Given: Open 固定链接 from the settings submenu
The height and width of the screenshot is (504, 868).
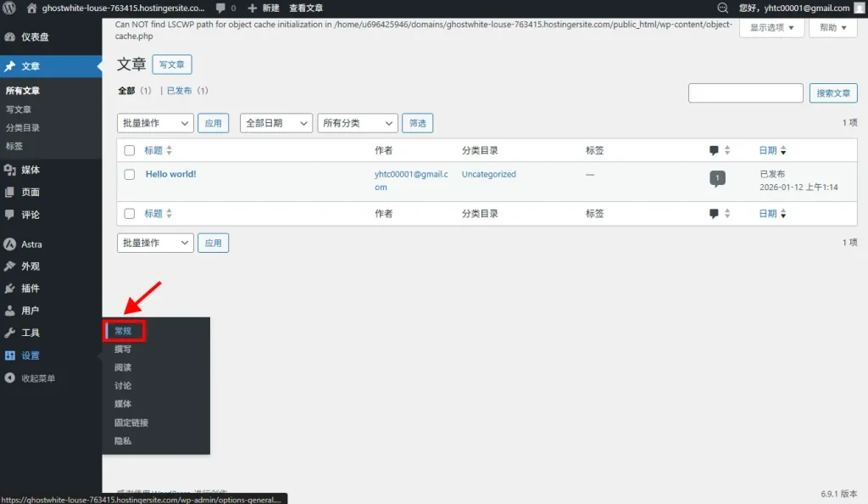Looking at the screenshot, I should [132, 422].
